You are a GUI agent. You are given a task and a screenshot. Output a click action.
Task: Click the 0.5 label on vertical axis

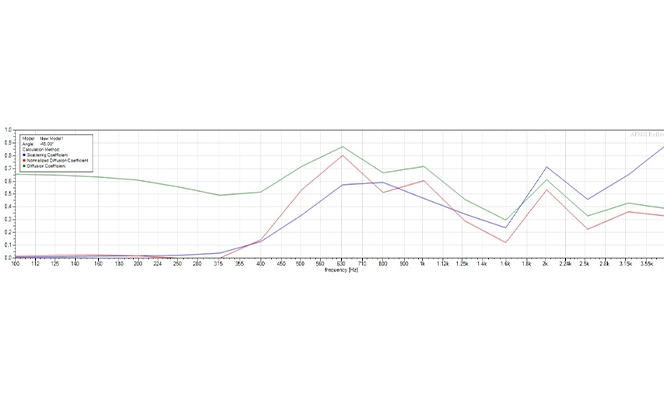6,194
